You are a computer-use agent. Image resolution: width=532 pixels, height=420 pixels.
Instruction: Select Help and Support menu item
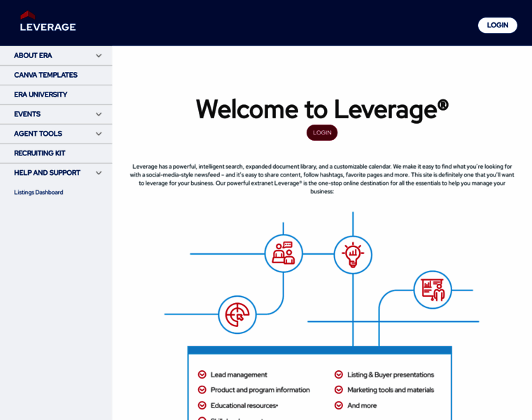pos(47,173)
